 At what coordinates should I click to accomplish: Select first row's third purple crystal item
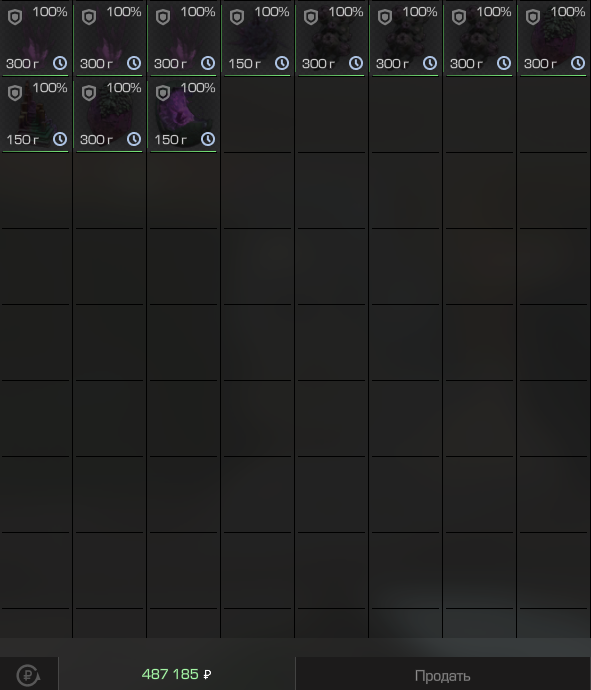pyautogui.click(x=184, y=38)
